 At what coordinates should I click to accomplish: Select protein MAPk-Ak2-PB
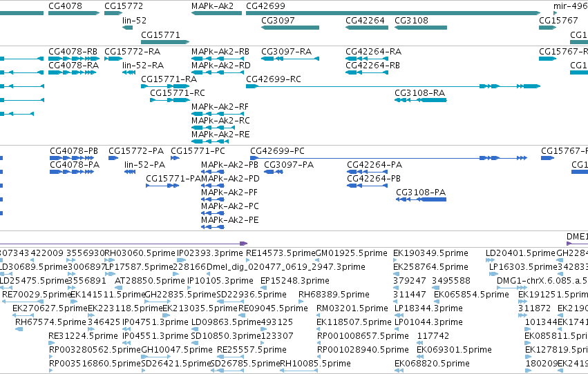click(229, 165)
